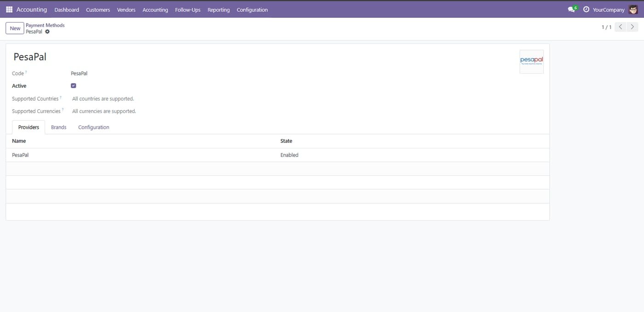Click Supported Countries help question mark
Viewport: 644px width, 312px height.
(x=61, y=97)
